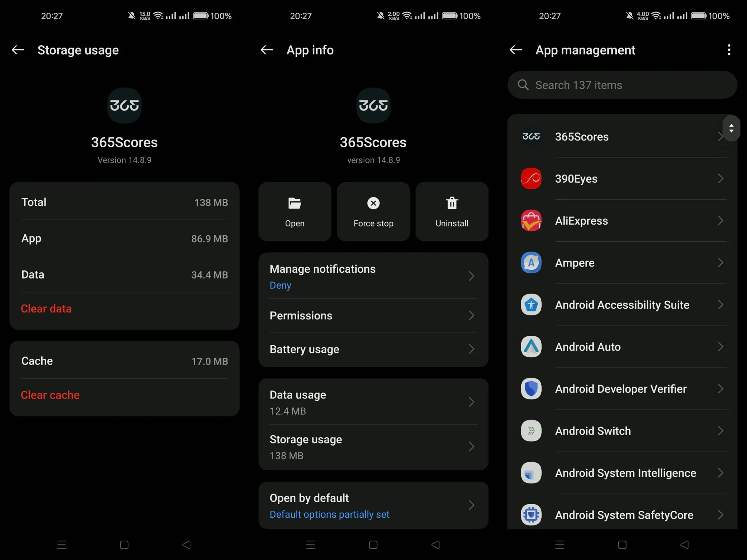This screenshot has height=560, width=747.
Task: Expand the Permissions chevron
Action: 471,315
